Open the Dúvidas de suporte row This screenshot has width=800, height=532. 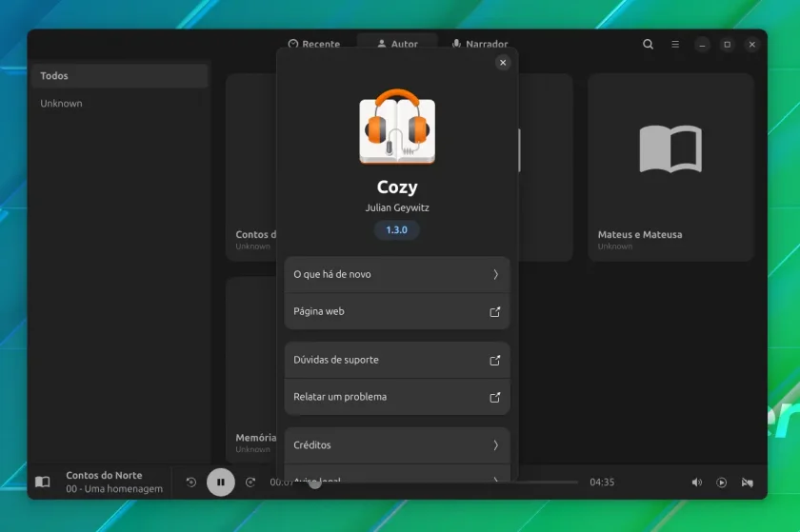coord(397,360)
